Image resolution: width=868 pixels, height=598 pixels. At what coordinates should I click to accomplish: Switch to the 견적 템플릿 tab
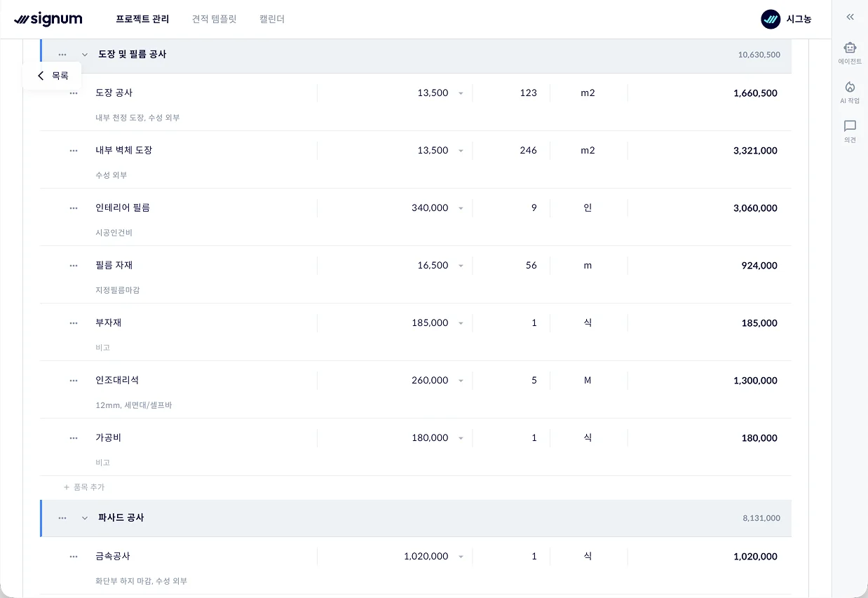[x=214, y=19]
